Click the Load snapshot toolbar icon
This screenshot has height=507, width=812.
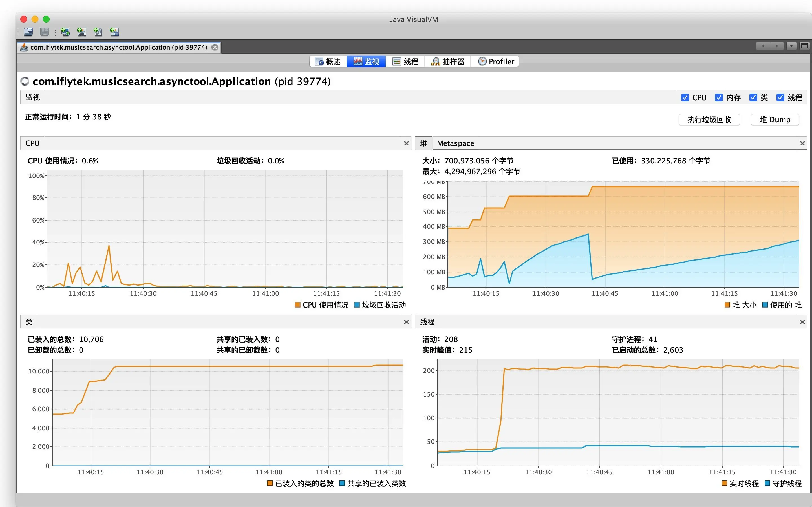click(28, 32)
